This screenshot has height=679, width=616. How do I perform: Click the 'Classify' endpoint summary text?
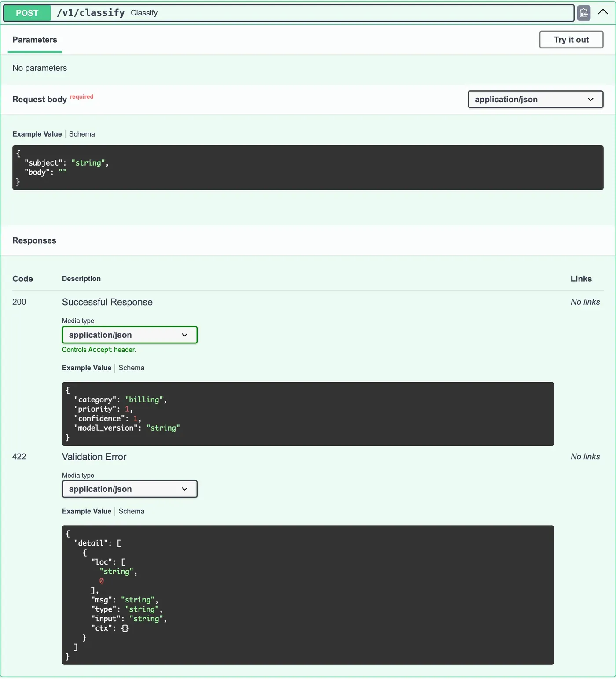pyautogui.click(x=144, y=13)
